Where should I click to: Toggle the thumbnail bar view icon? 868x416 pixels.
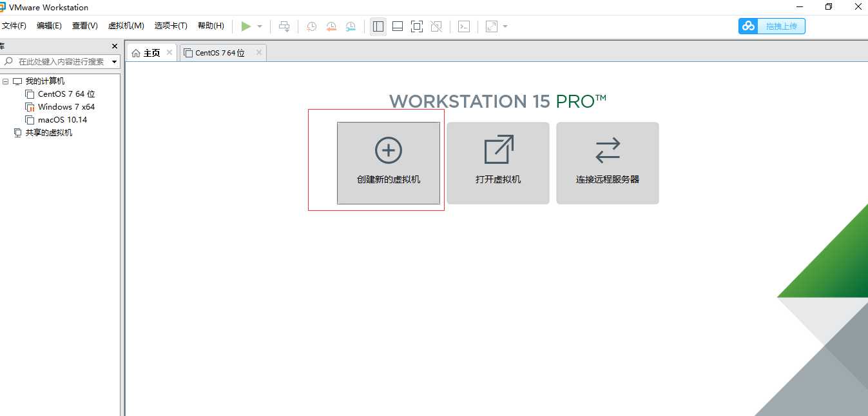tap(398, 26)
